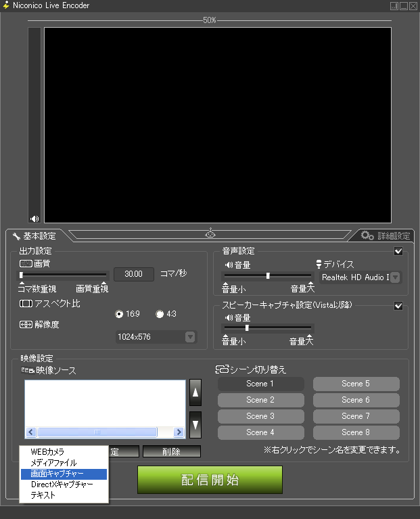Choose DirectXキャプチャー from the source menu
The height and width of the screenshot is (519, 420).
pyautogui.click(x=64, y=484)
